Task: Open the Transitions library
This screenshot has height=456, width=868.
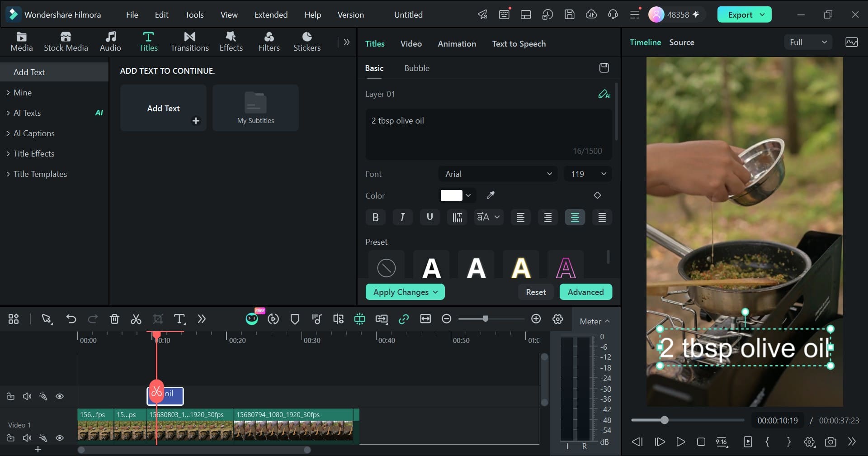Action: click(189, 42)
